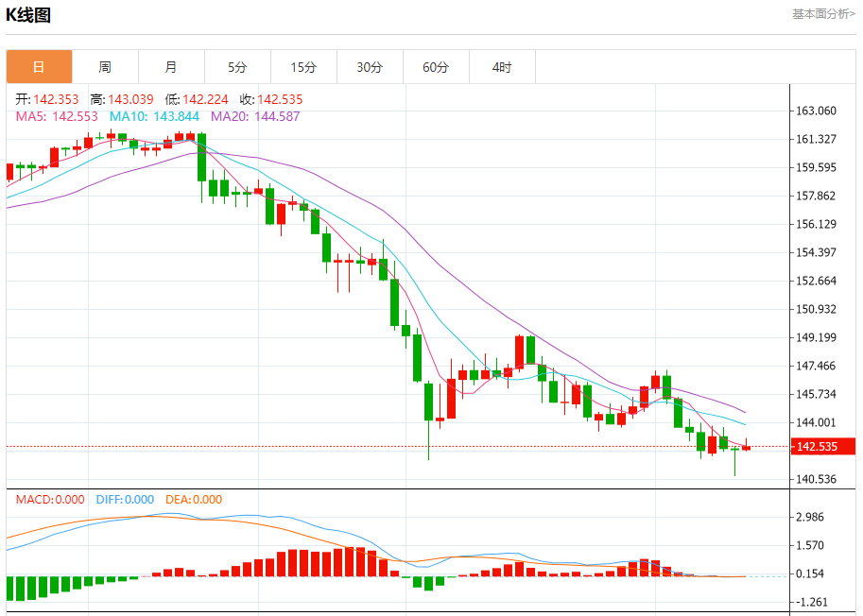Click the 144.001 price axis label
Screen dimensions: 863x616
817,422
